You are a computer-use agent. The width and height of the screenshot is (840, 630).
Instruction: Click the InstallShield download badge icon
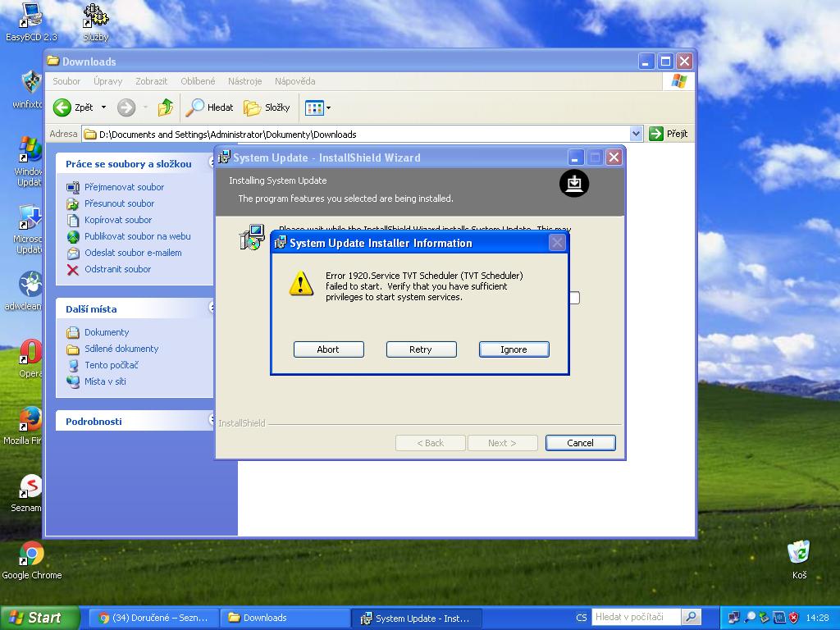tap(574, 183)
